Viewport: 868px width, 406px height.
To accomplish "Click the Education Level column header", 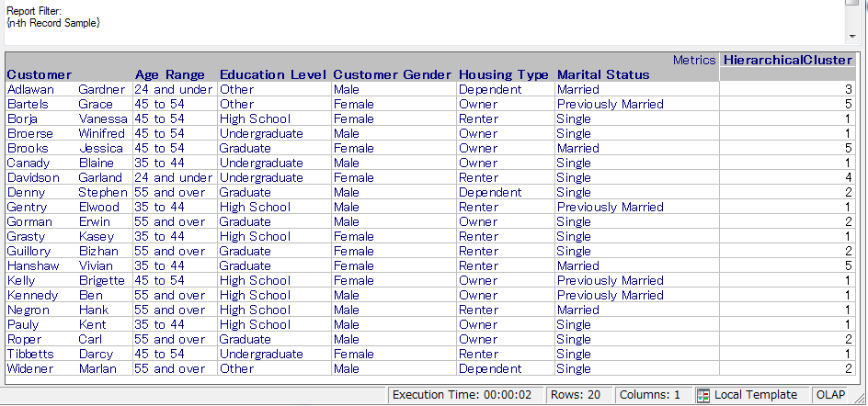I will coord(273,74).
